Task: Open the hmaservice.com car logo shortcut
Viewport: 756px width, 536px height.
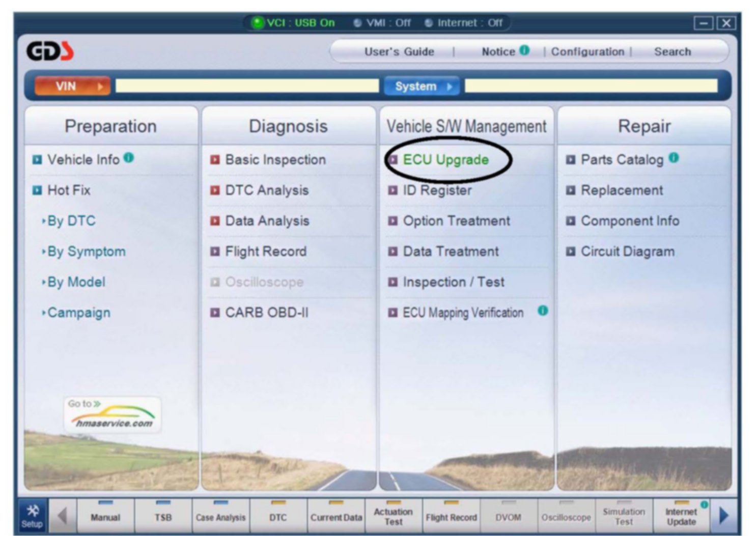Action: (x=113, y=415)
